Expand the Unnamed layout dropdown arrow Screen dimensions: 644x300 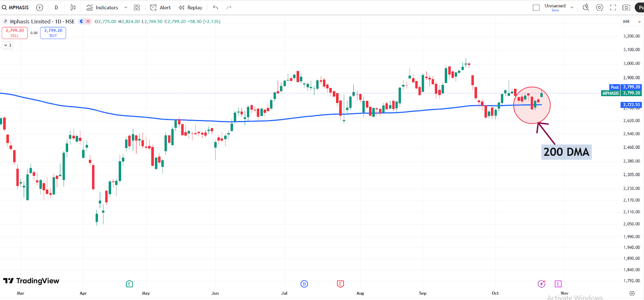click(572, 8)
